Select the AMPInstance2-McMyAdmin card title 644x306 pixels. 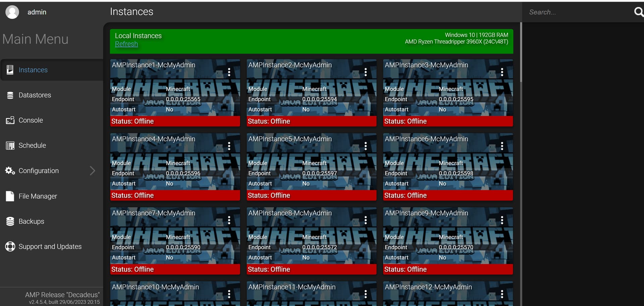click(x=290, y=65)
